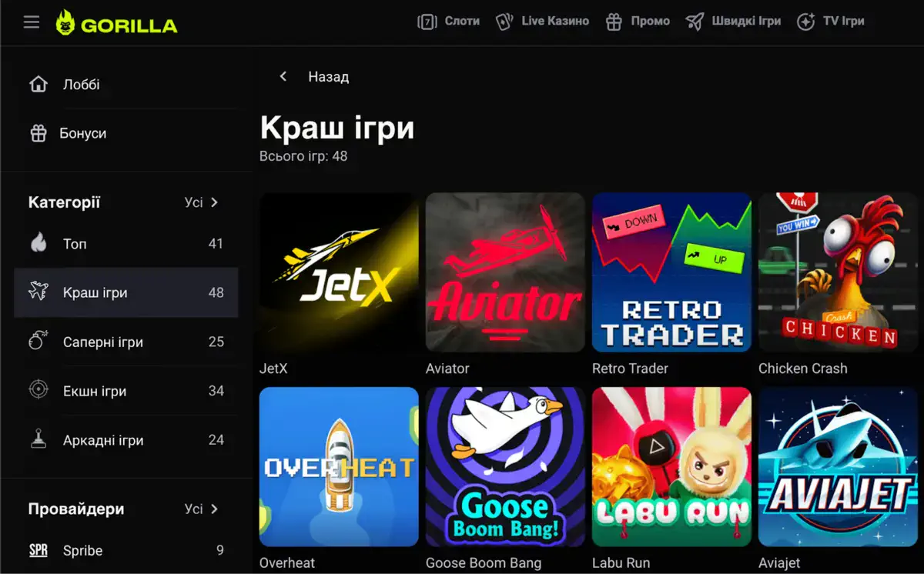Screen dimensions: 924x574
Task: Click the slots icon beside Слоти
Action: (x=427, y=22)
